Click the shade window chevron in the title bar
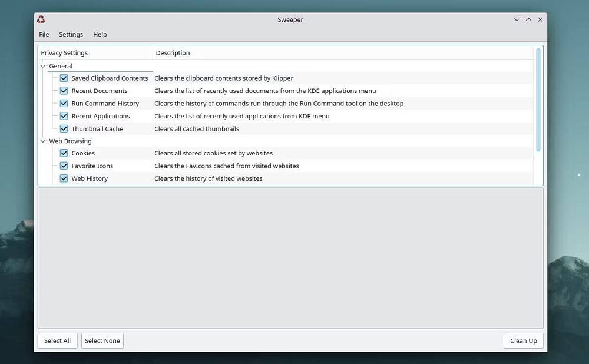The width and height of the screenshot is (589, 364). point(517,19)
